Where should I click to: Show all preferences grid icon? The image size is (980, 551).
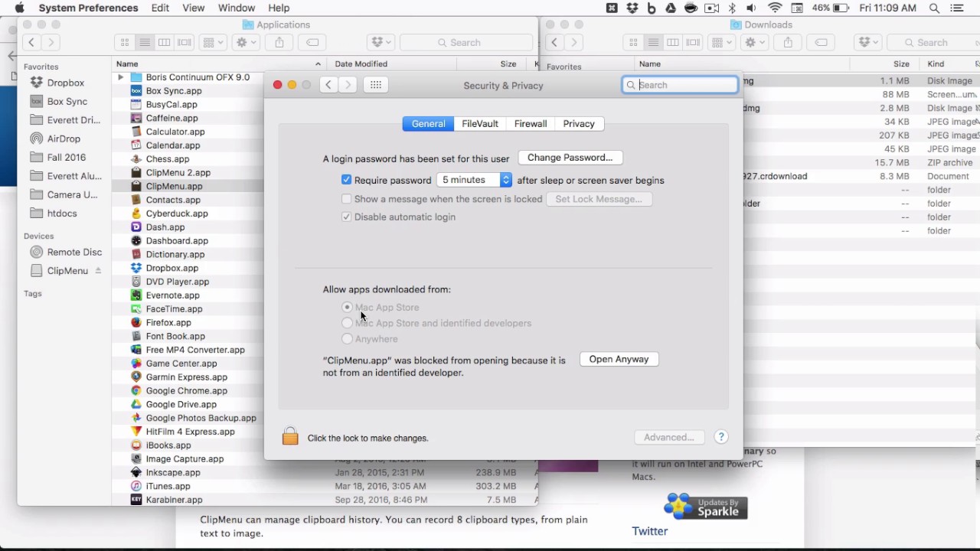(376, 85)
